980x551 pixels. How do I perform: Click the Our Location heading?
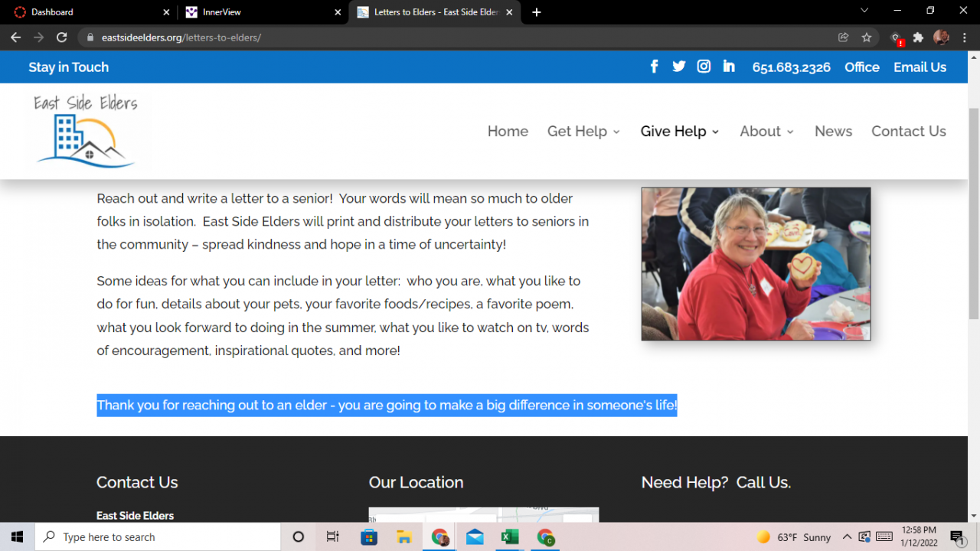point(416,482)
